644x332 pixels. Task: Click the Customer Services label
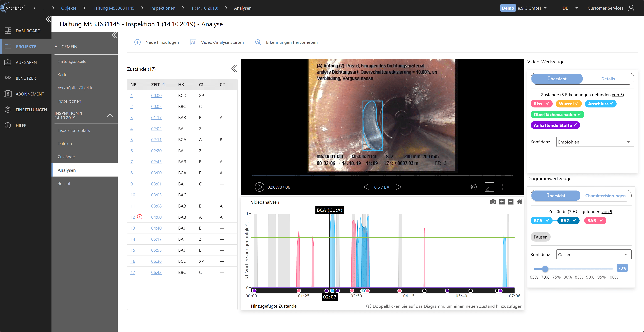(x=605, y=8)
